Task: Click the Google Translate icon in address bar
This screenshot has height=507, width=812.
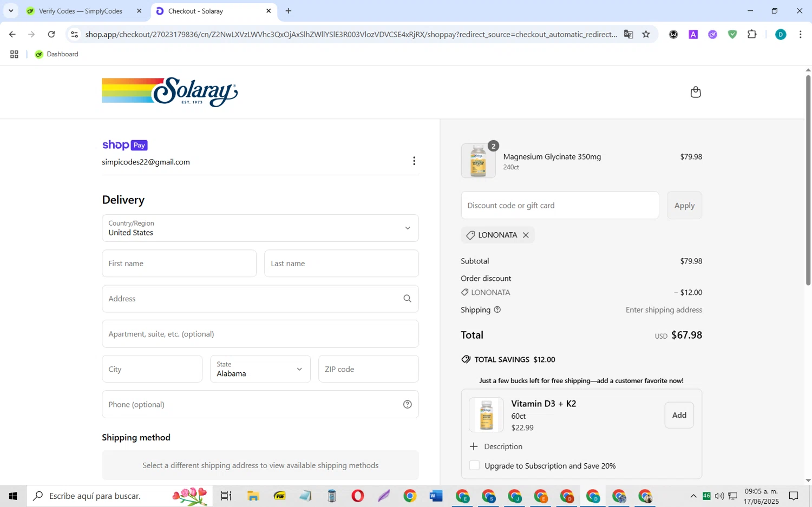Action: 628,34
